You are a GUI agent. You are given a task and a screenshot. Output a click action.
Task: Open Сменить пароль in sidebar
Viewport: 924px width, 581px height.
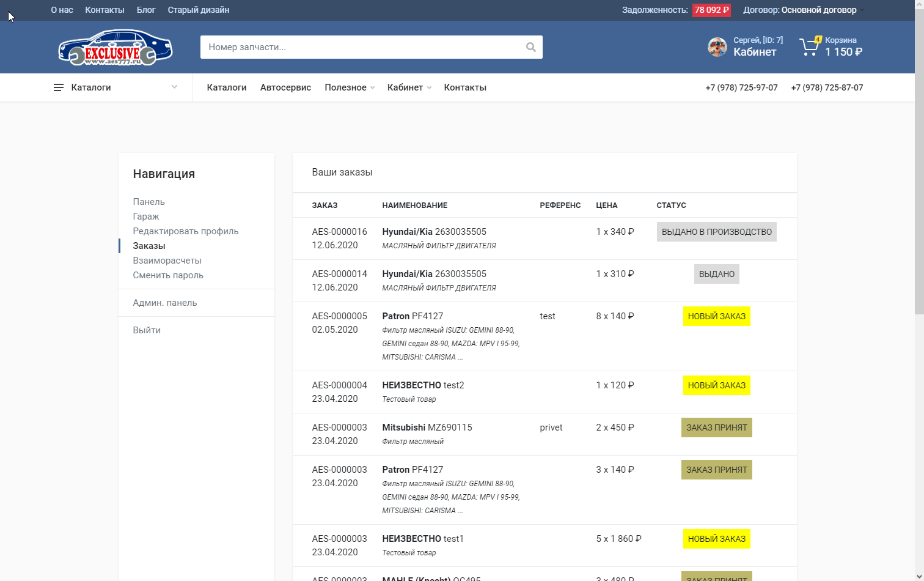click(168, 275)
